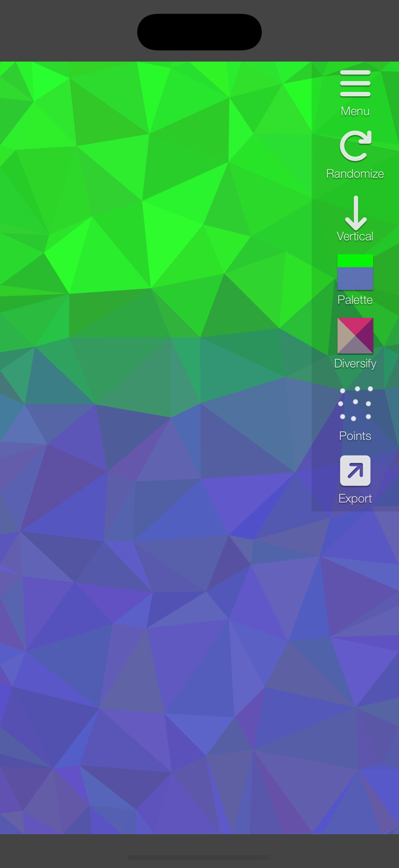Image resolution: width=399 pixels, height=868 pixels.
Task: Open the green and blue Palette swatch
Action: coord(355,272)
